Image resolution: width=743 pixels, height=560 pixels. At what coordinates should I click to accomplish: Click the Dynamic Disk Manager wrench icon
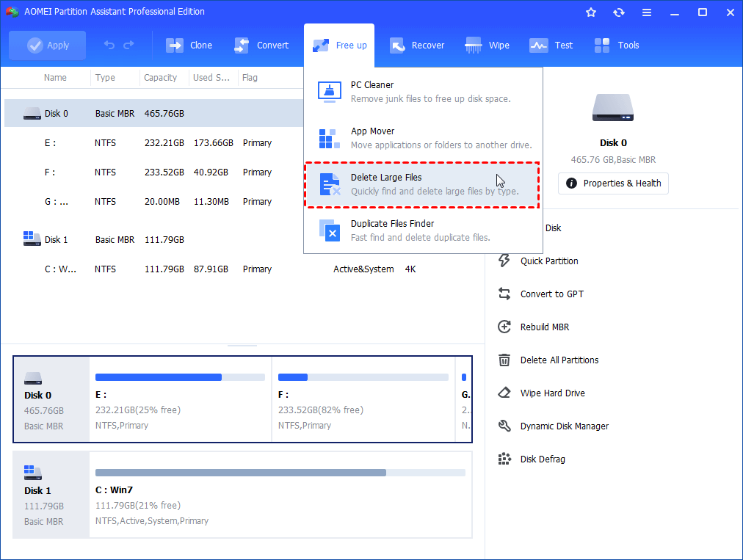tap(504, 426)
